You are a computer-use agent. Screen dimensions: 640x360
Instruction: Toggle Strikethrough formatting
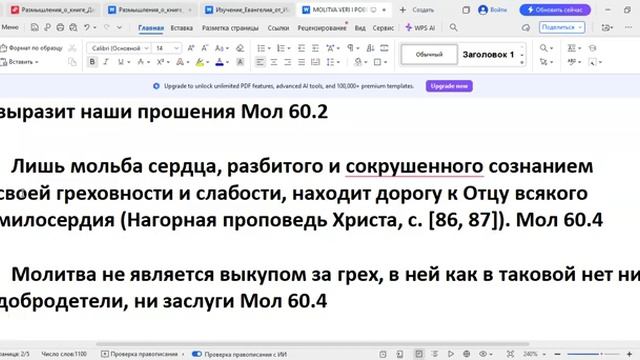point(140,62)
